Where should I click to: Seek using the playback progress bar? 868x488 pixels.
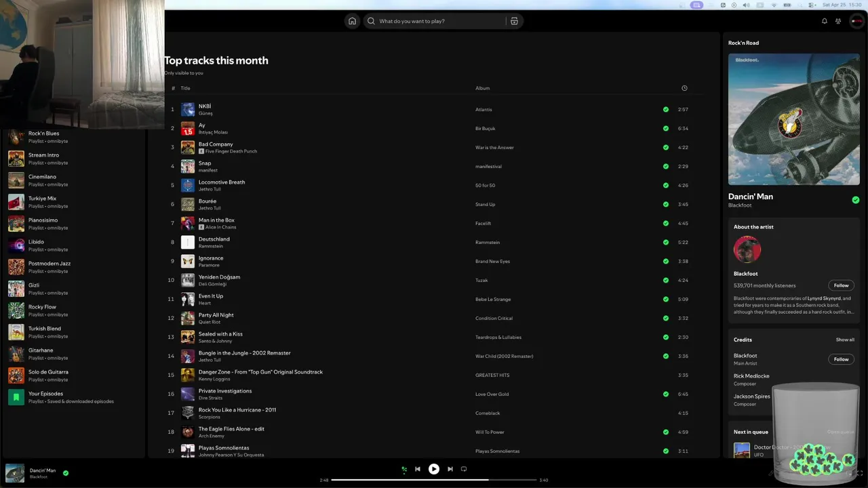434,480
